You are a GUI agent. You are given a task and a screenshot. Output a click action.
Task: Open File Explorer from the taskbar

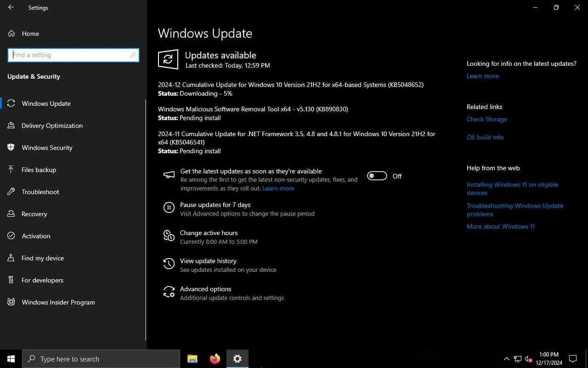192,359
